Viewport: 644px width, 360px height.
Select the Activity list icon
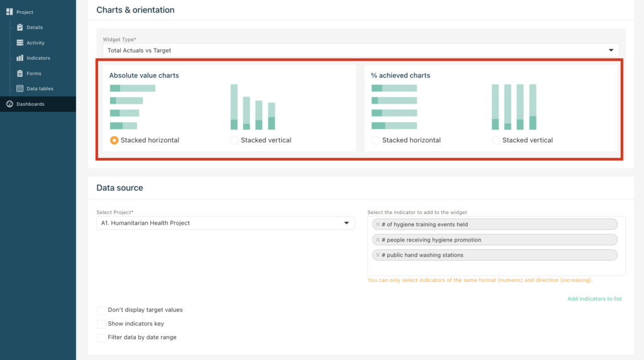(x=19, y=43)
